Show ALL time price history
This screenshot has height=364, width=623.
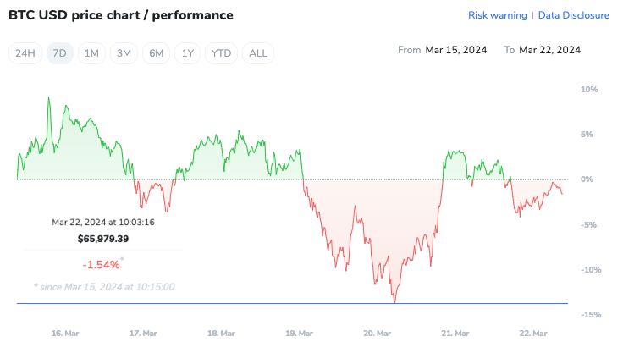[258, 53]
